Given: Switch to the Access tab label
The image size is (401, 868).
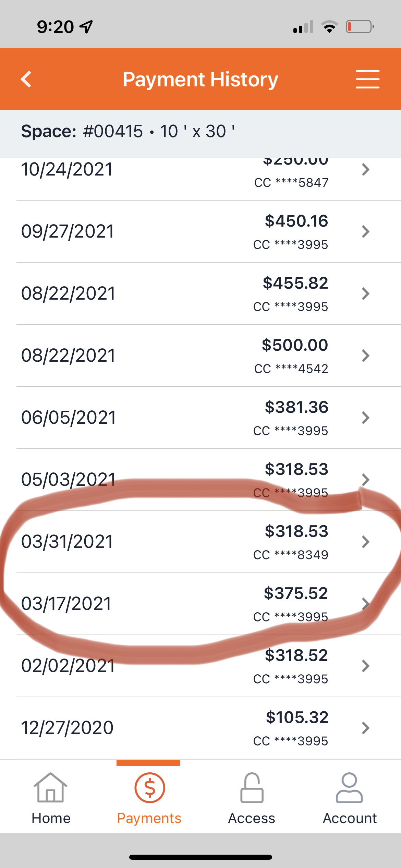Looking at the screenshot, I should pyautogui.click(x=252, y=818).
